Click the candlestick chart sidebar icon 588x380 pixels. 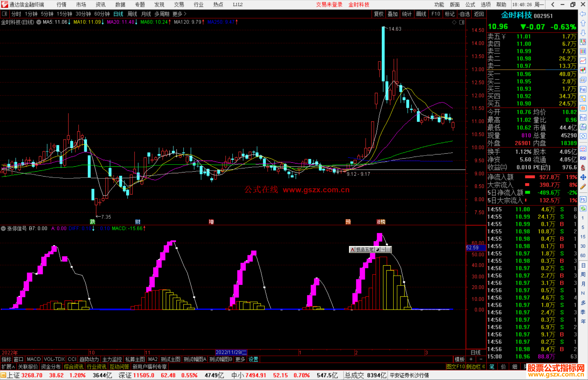pyautogui.click(x=583, y=70)
